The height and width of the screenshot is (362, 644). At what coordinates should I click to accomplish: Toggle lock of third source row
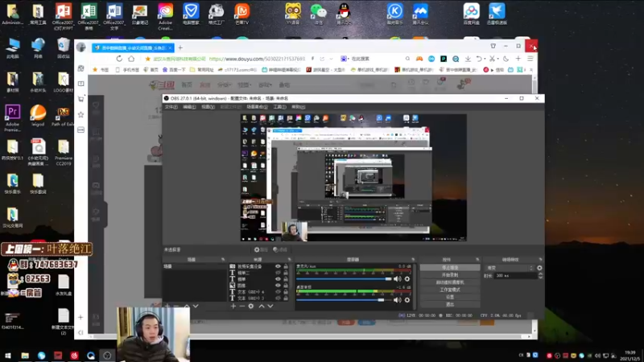click(x=286, y=279)
